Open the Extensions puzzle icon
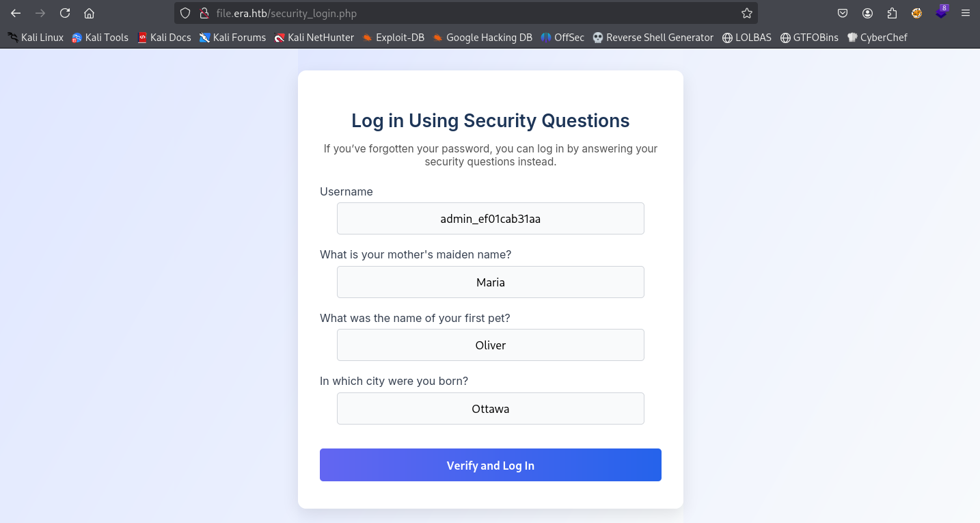The width and height of the screenshot is (980, 523). [892, 13]
